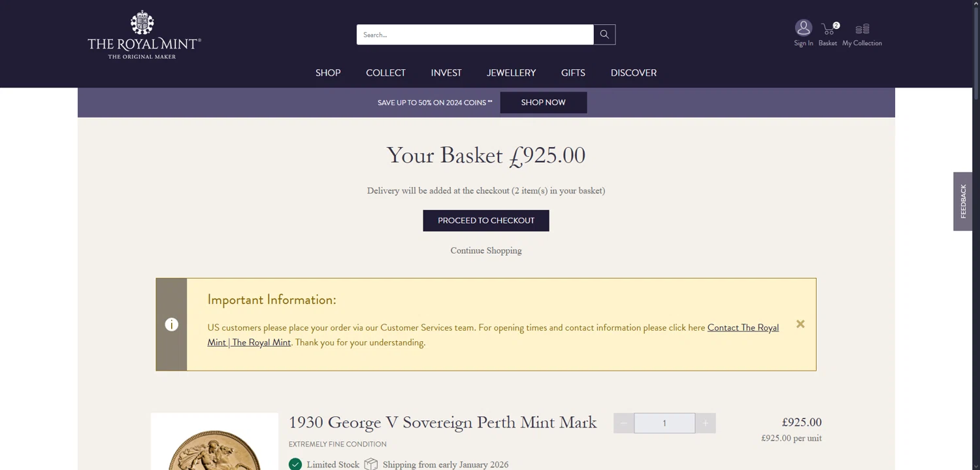Click Continue Shopping link

486,250
